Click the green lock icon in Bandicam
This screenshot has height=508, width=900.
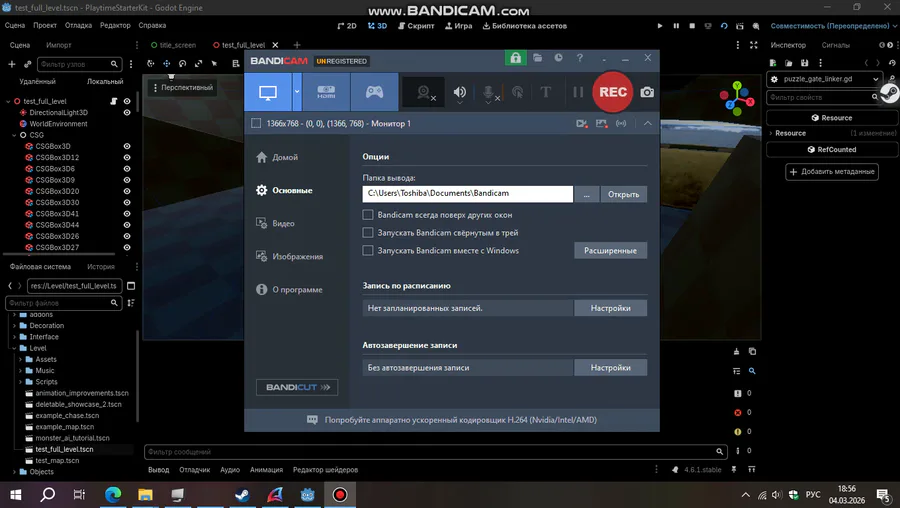(x=515, y=58)
